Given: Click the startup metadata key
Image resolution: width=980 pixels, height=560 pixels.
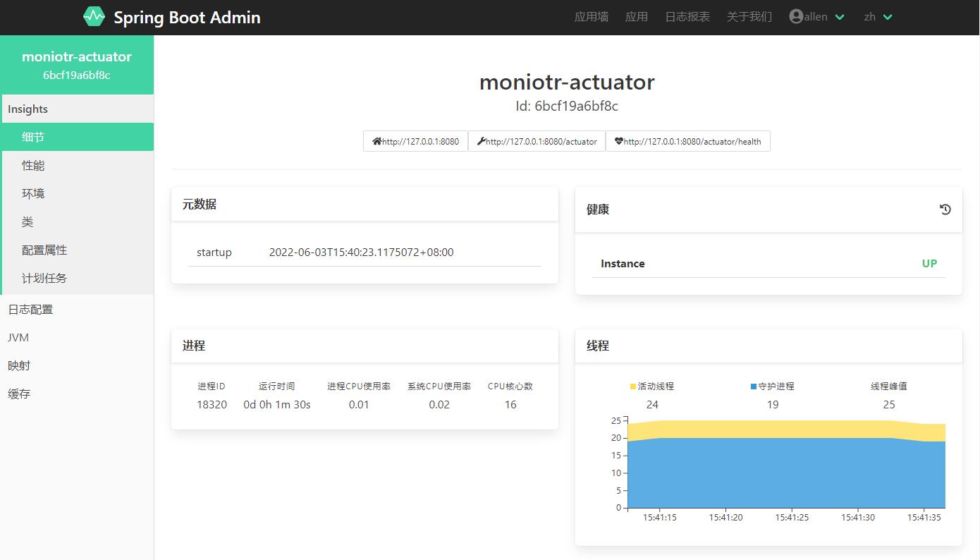Looking at the screenshot, I should (x=214, y=252).
